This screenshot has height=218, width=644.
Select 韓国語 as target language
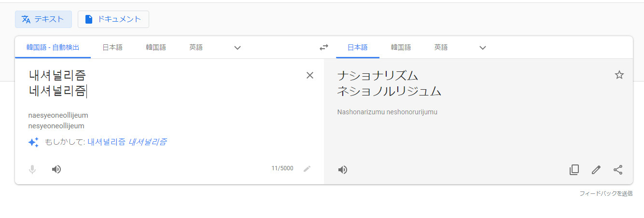coord(401,47)
